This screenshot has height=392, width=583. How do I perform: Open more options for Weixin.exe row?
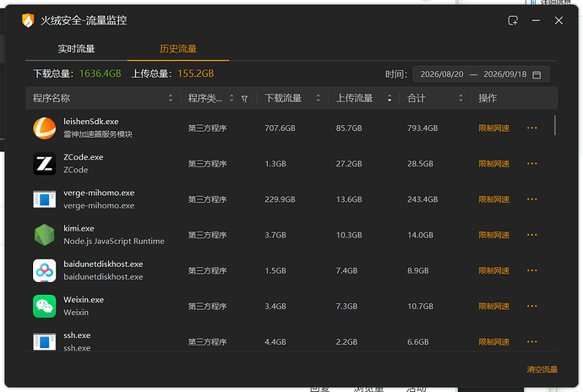tap(531, 307)
